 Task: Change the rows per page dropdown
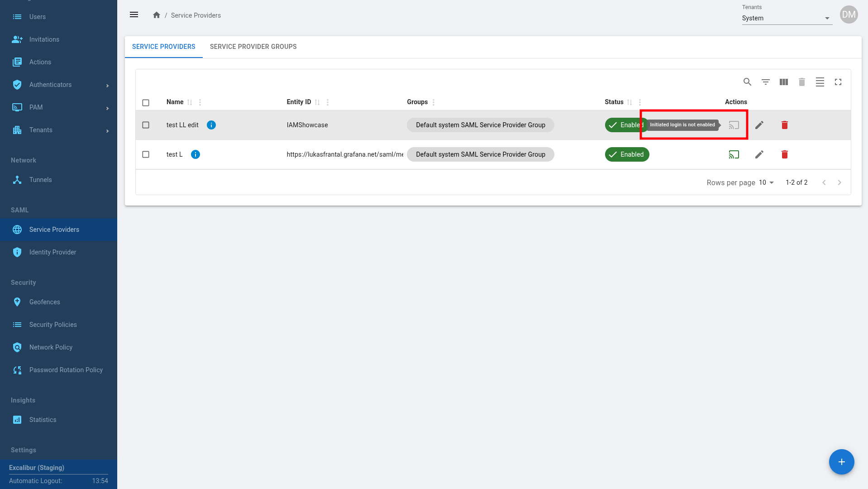click(x=766, y=182)
